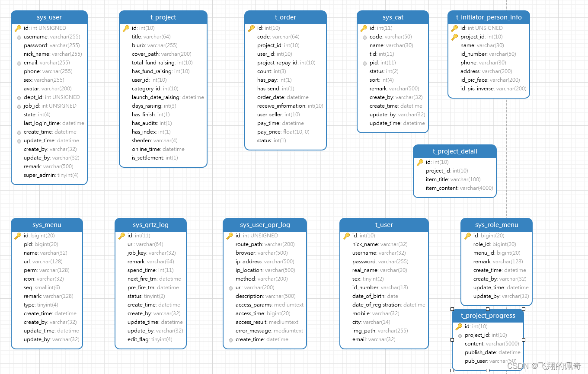
Task: Click index diamond next to sys_user email
Action: 19,63
